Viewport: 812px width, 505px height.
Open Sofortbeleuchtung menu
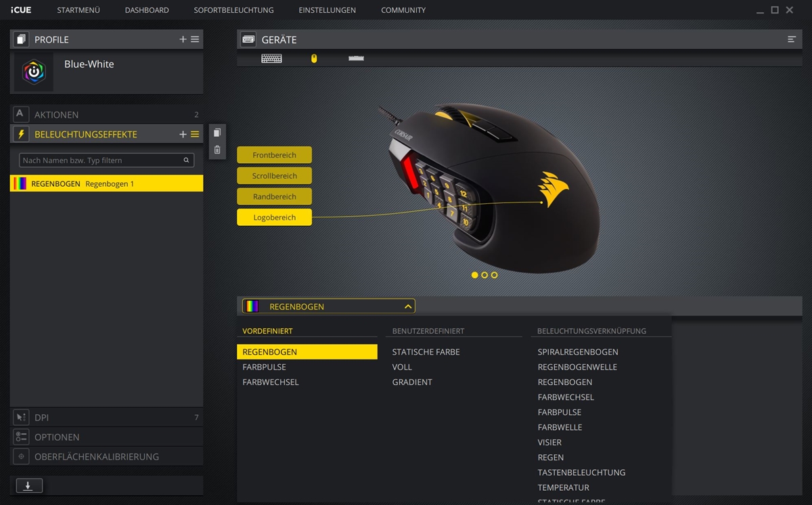(233, 10)
